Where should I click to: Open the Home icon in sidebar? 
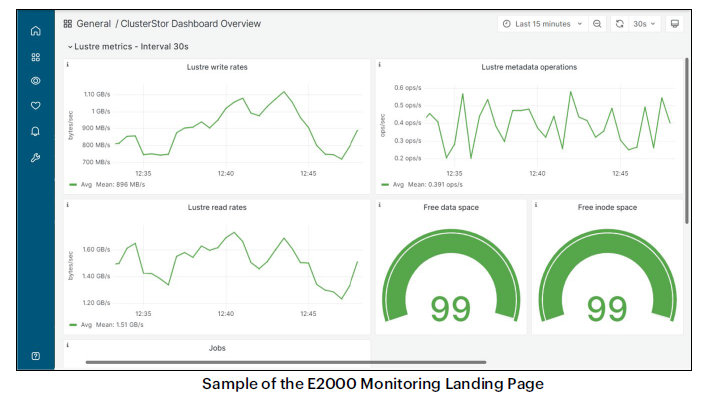pos(36,31)
